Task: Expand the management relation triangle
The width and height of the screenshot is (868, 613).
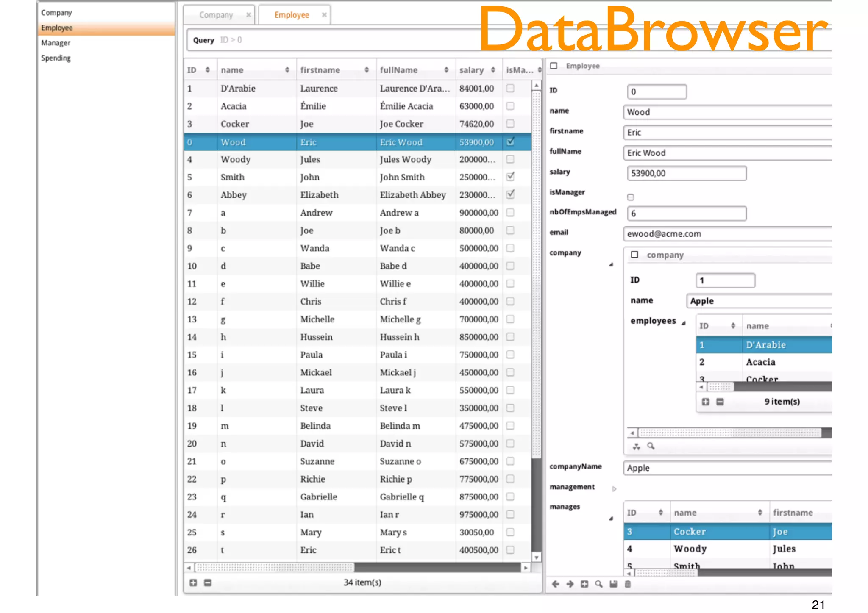Action: [x=614, y=489]
